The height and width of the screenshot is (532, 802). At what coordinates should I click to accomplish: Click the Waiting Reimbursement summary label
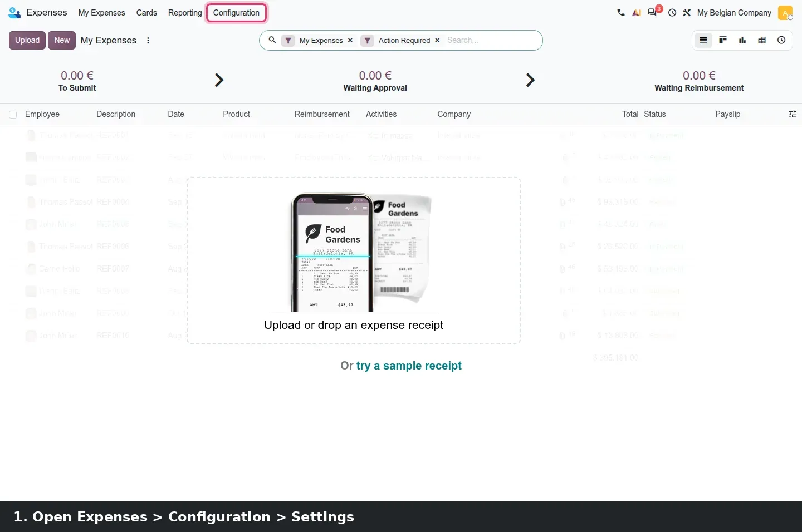699,88
